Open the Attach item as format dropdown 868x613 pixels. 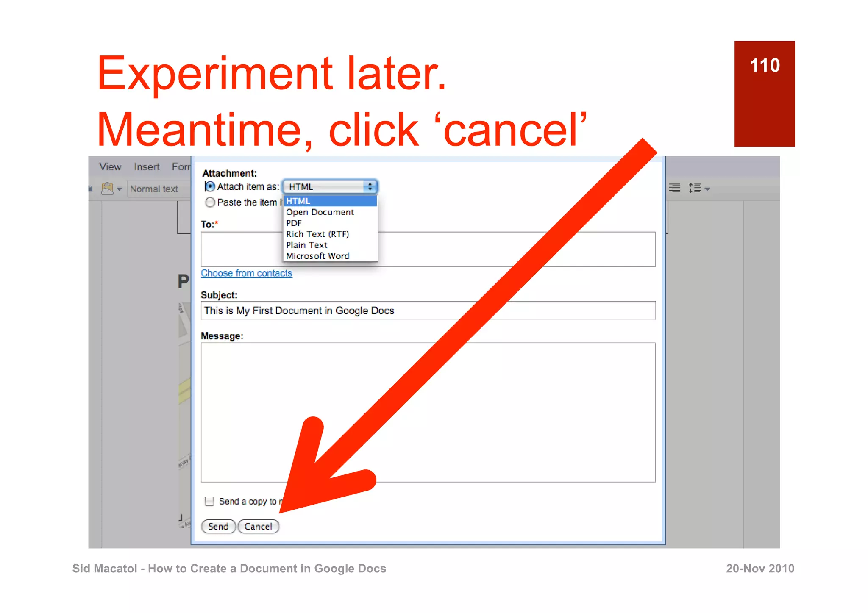click(330, 187)
